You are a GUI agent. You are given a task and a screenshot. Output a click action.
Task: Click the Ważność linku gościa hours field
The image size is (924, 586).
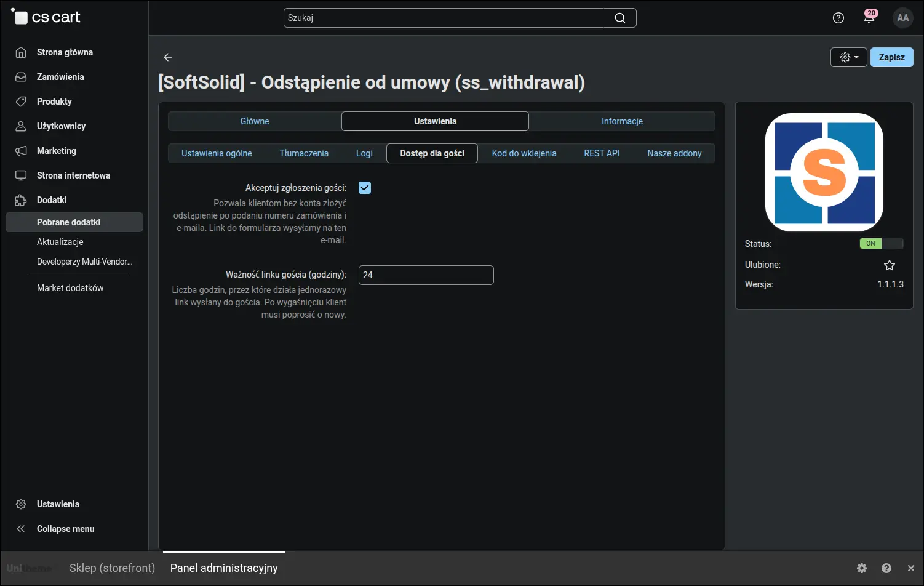point(426,275)
